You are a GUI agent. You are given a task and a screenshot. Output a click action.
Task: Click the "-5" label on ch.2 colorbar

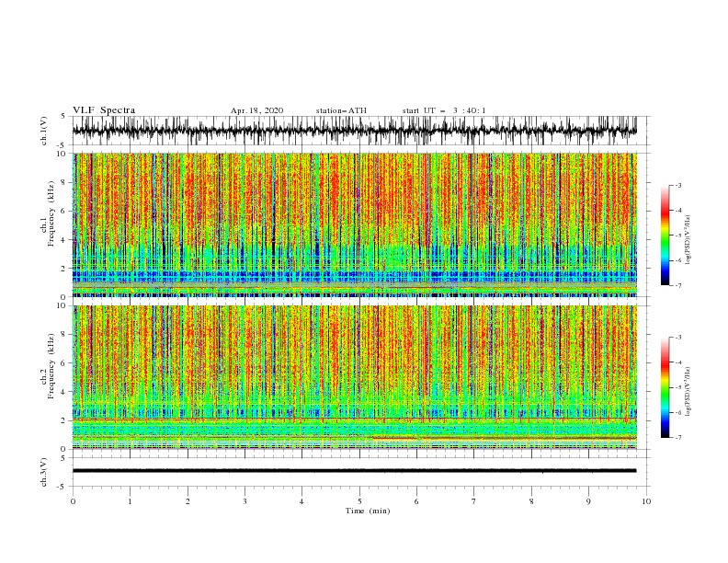(678, 387)
